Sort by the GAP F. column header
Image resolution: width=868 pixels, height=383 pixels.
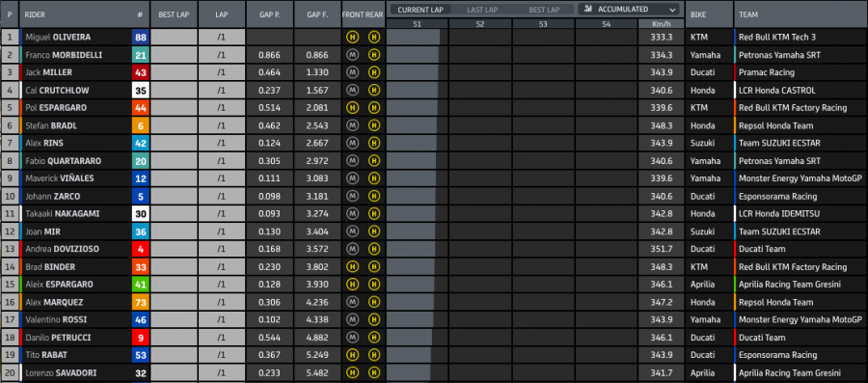point(317,14)
